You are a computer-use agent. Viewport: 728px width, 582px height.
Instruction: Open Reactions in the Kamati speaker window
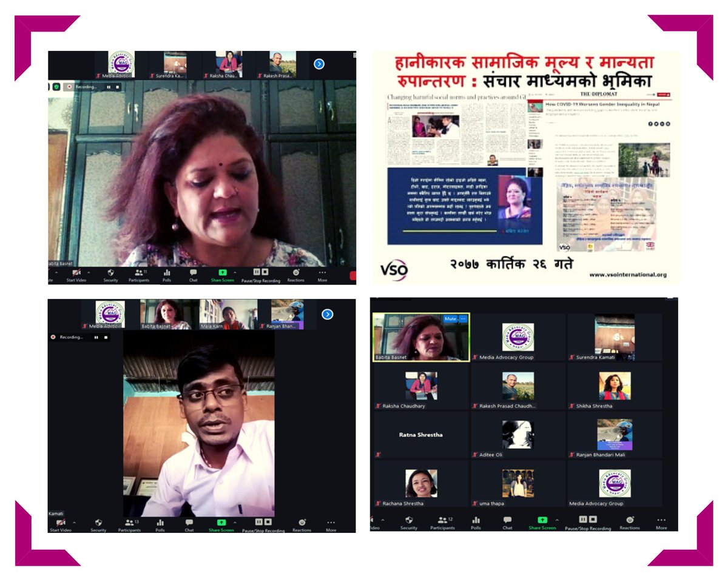pos(302,526)
